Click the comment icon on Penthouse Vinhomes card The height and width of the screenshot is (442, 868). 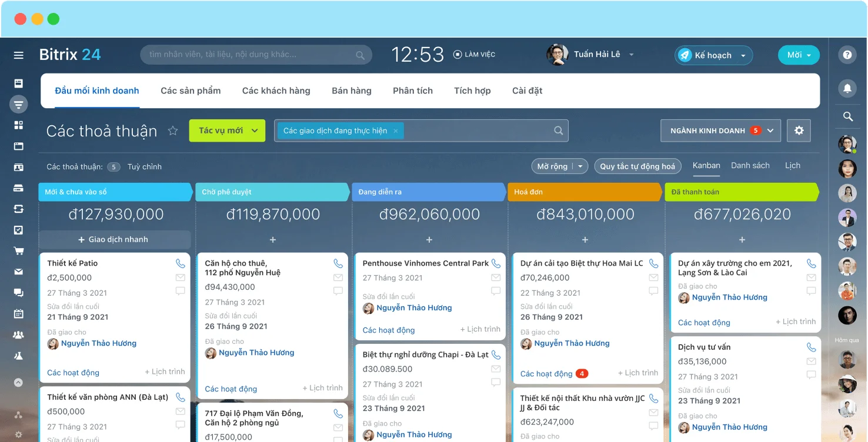[496, 291]
